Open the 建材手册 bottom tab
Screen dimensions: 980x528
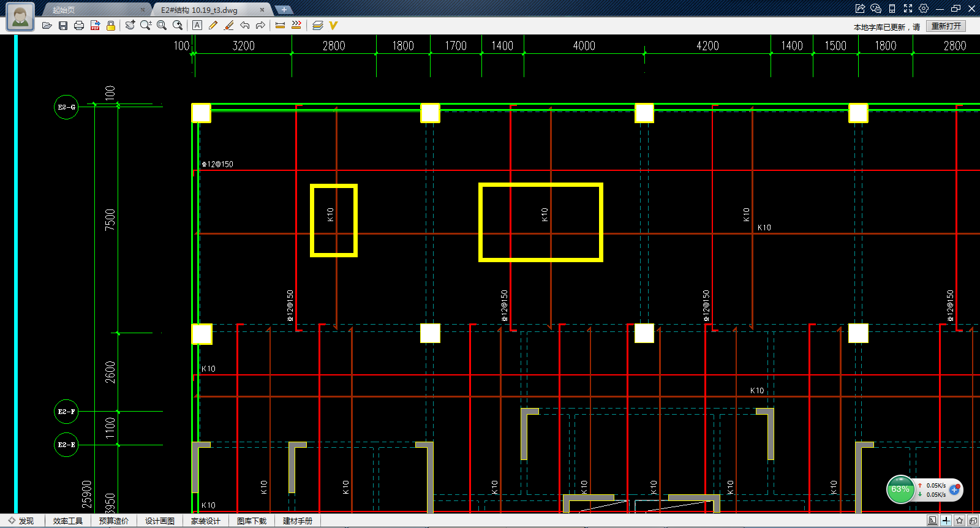[298, 521]
